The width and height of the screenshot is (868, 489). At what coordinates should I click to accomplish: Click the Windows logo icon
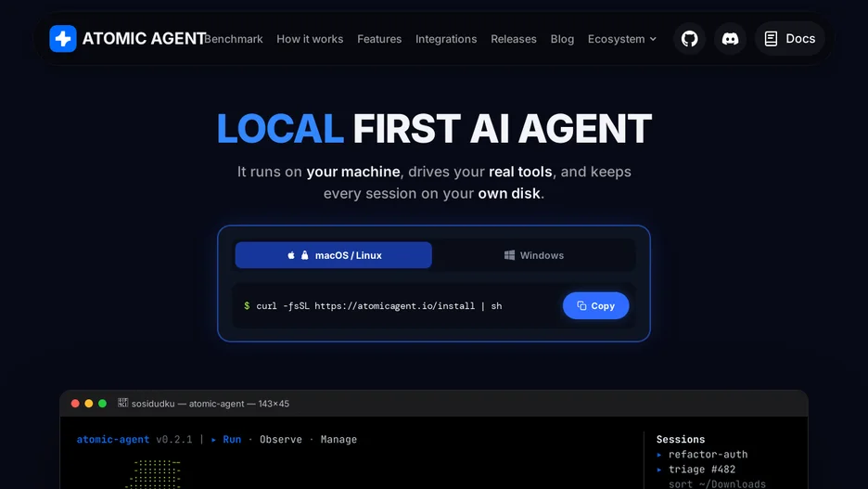pos(509,255)
